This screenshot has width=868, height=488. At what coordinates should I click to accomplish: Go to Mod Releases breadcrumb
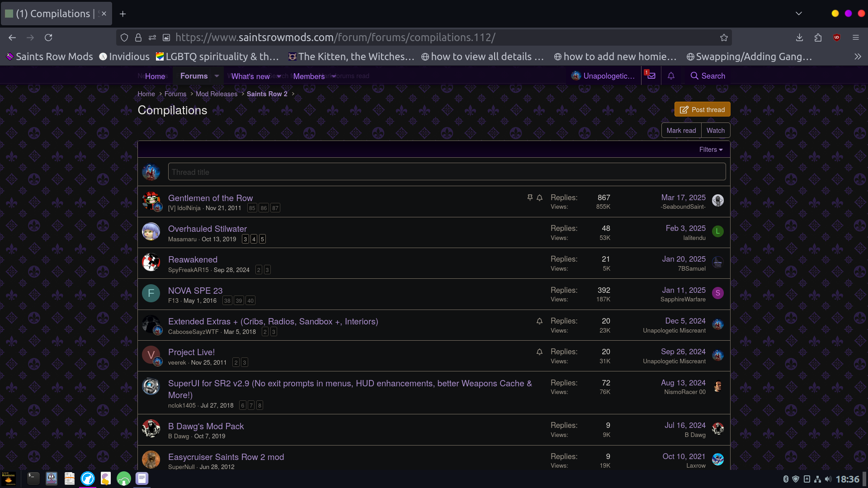coord(216,94)
